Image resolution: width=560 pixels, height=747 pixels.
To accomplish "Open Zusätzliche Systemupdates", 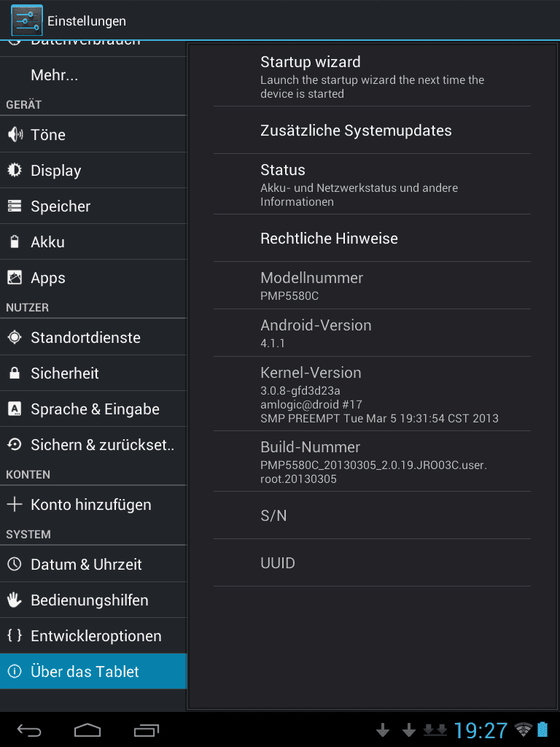I will (372, 130).
